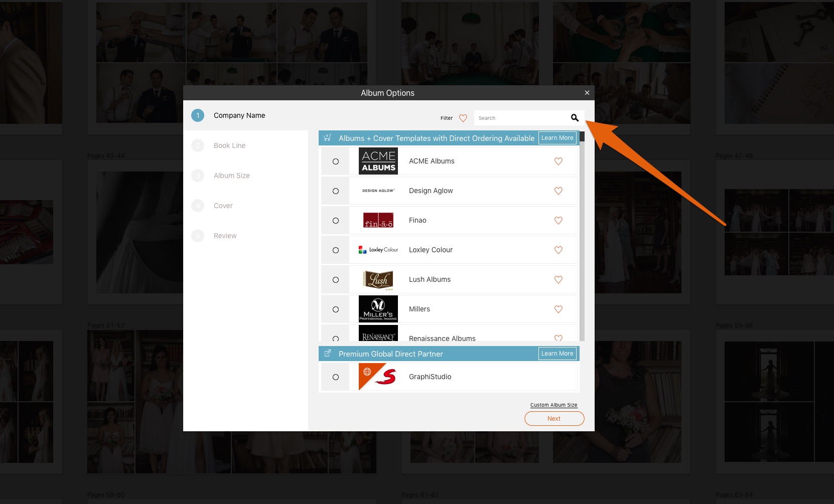Add Lush Albums to favorites

[x=558, y=280]
